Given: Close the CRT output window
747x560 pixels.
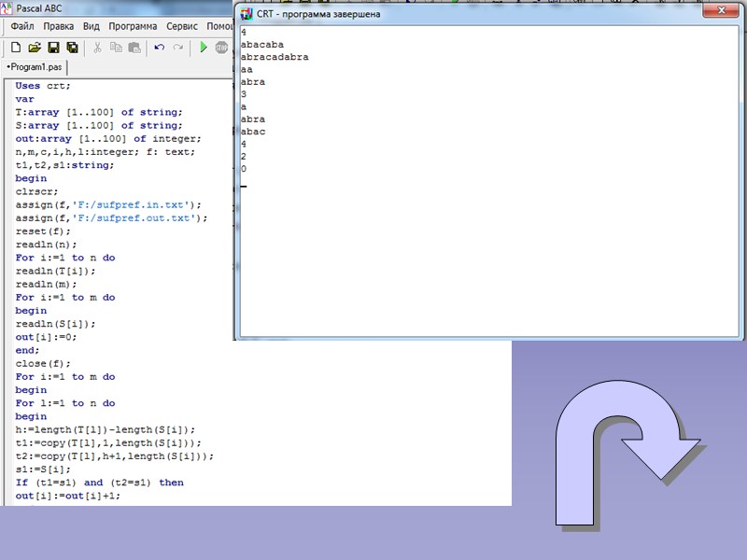Looking at the screenshot, I should coord(721,9).
